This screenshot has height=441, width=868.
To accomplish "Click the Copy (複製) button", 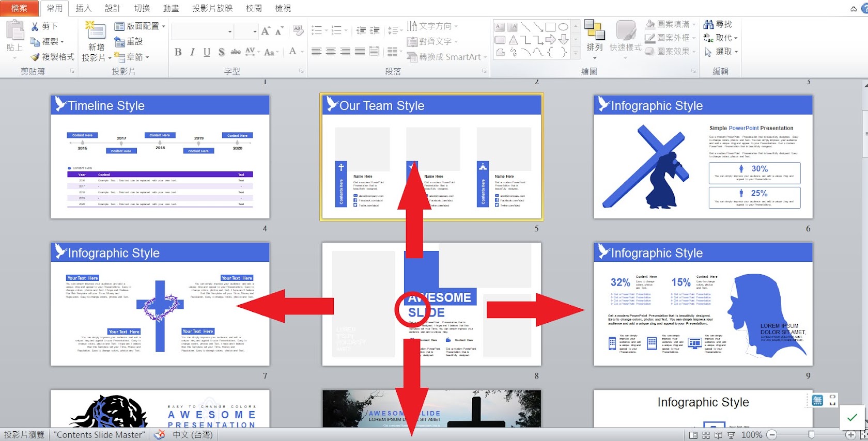I will (47, 41).
